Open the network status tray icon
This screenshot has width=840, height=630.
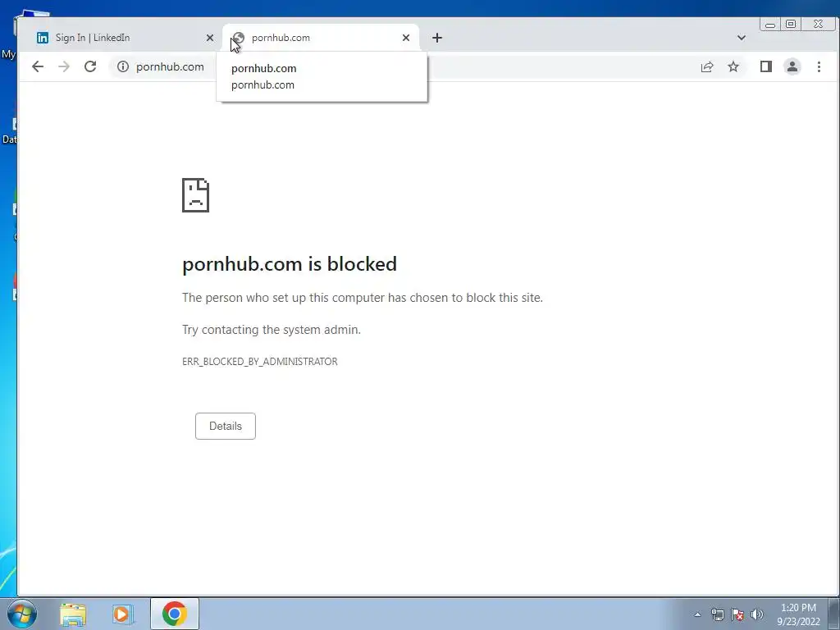[x=717, y=614]
